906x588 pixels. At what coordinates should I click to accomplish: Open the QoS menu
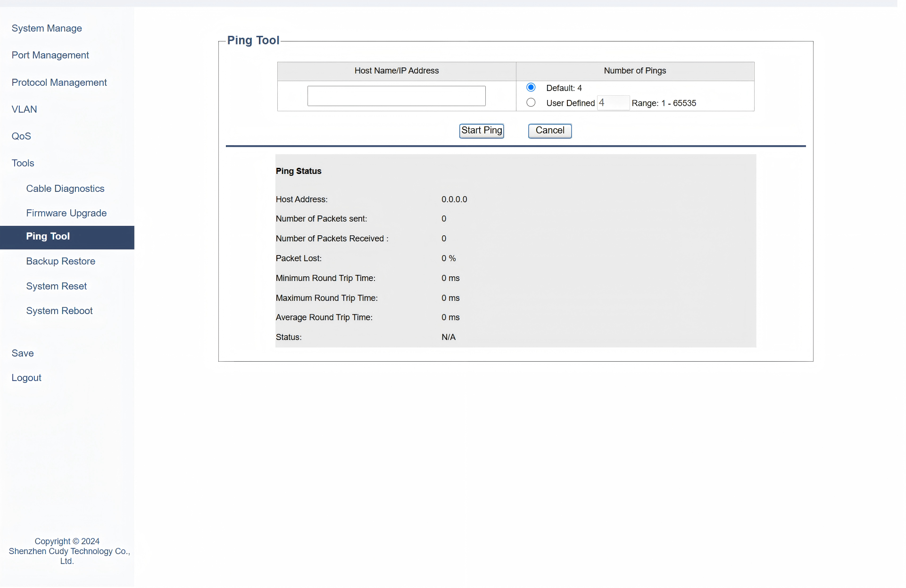[x=21, y=136]
